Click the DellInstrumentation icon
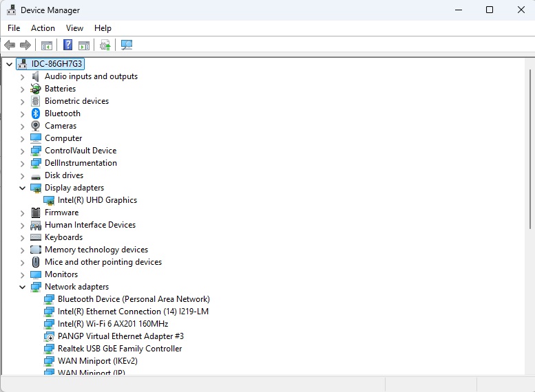The image size is (535, 392). 36,163
